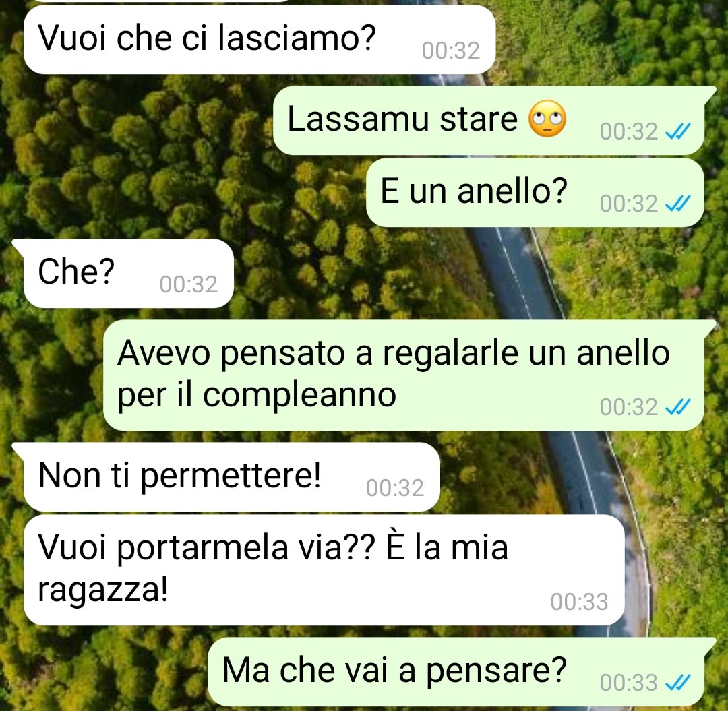Tap blue checkmarks on E un anello message
The image size is (728, 711).
(x=678, y=204)
